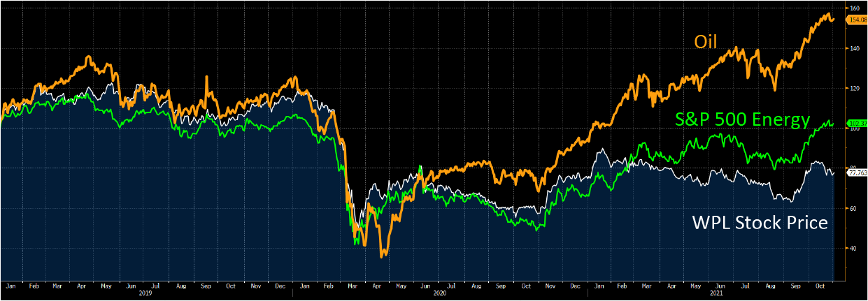Click the green 102.37 price tag
The height and width of the screenshot is (301, 868).
(x=857, y=124)
